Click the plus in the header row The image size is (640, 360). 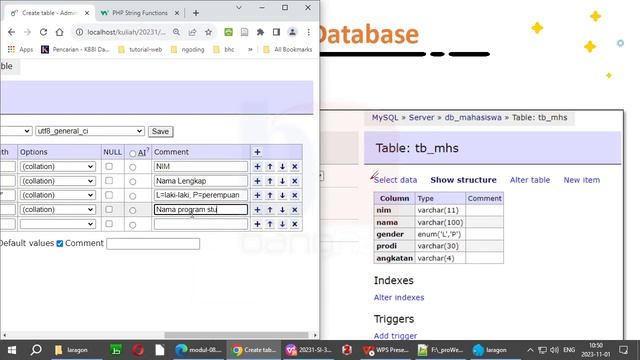tap(257, 152)
